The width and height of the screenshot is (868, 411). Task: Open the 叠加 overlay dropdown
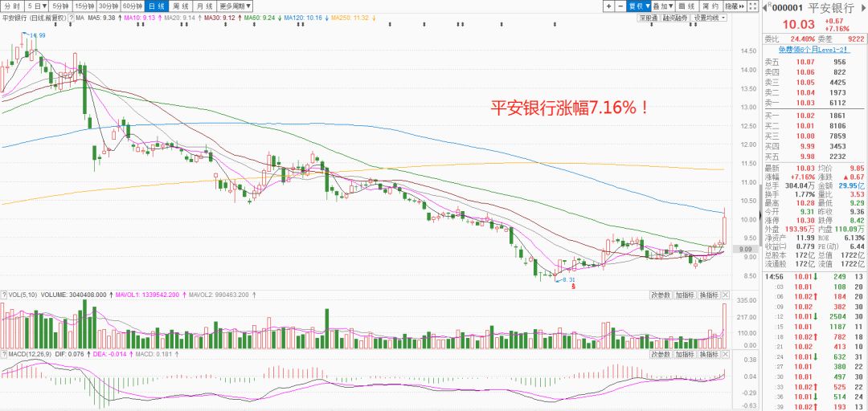(x=663, y=6)
